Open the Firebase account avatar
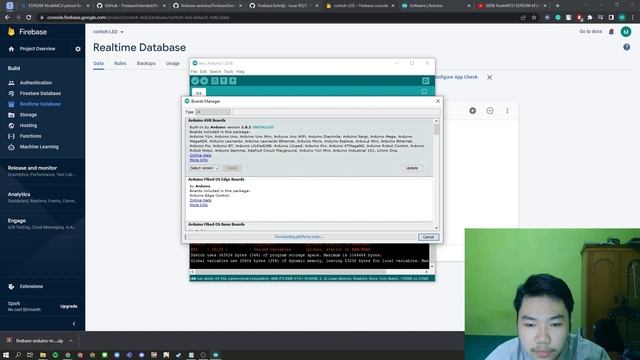 [626, 31]
